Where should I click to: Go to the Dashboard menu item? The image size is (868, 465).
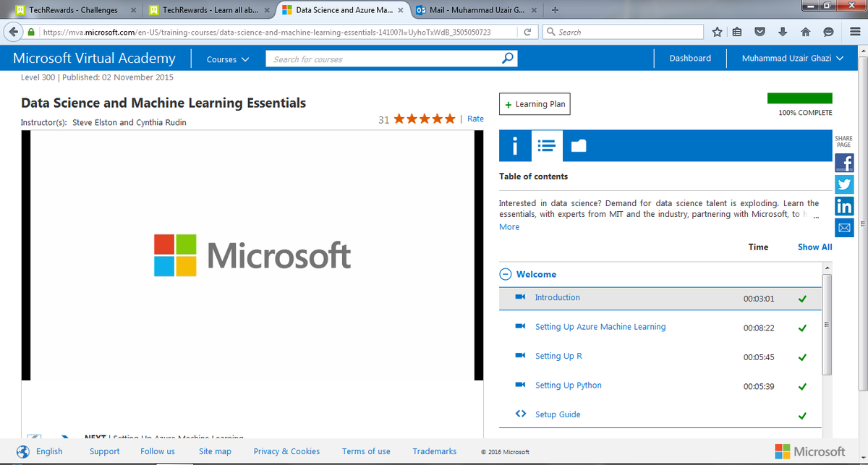(x=690, y=59)
